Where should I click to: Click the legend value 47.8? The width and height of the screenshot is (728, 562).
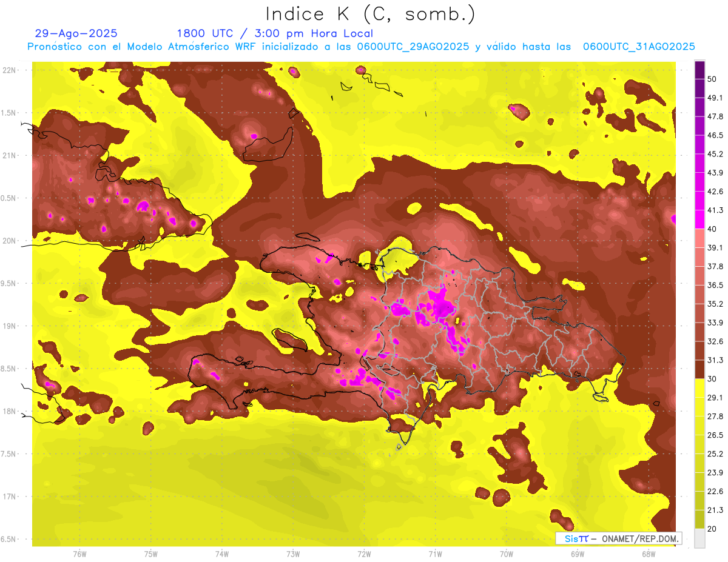[x=715, y=116]
